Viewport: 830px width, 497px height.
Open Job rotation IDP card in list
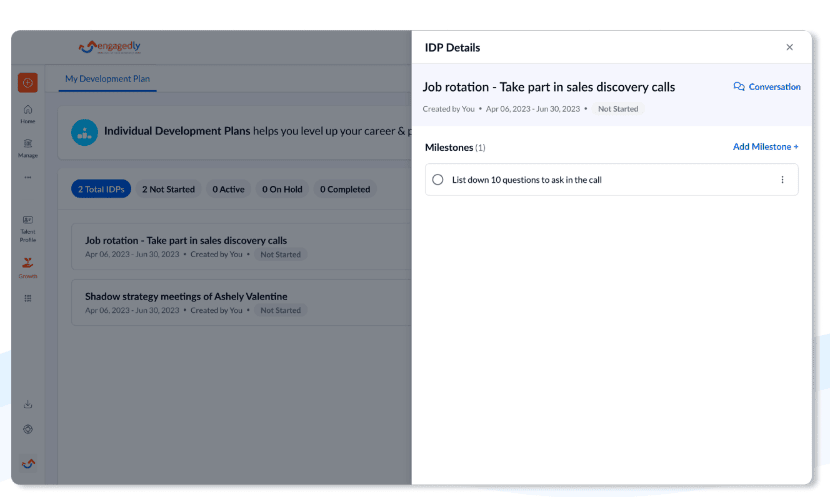click(x=241, y=247)
